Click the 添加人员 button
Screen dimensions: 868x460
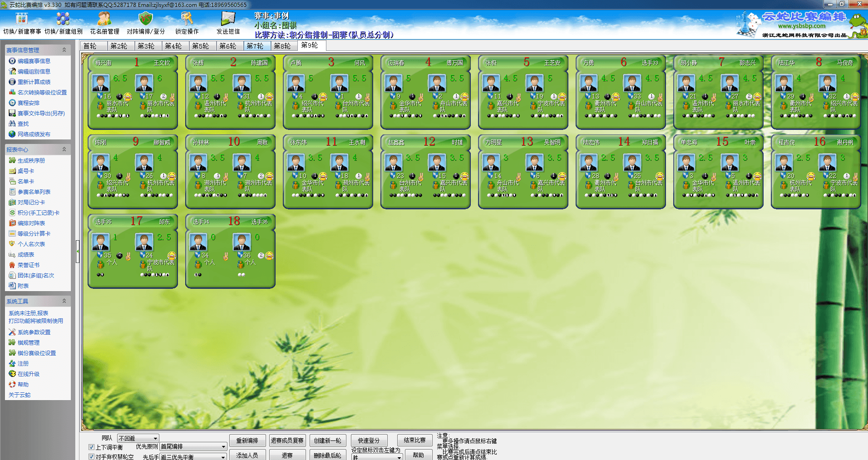(x=247, y=455)
